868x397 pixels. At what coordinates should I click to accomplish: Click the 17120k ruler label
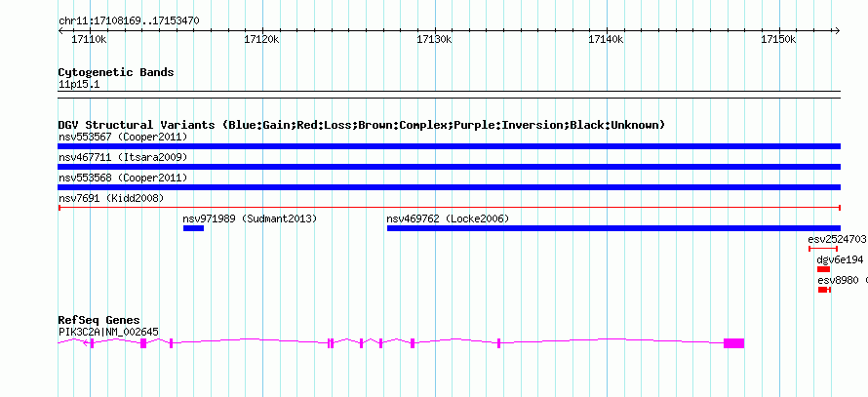point(261,39)
